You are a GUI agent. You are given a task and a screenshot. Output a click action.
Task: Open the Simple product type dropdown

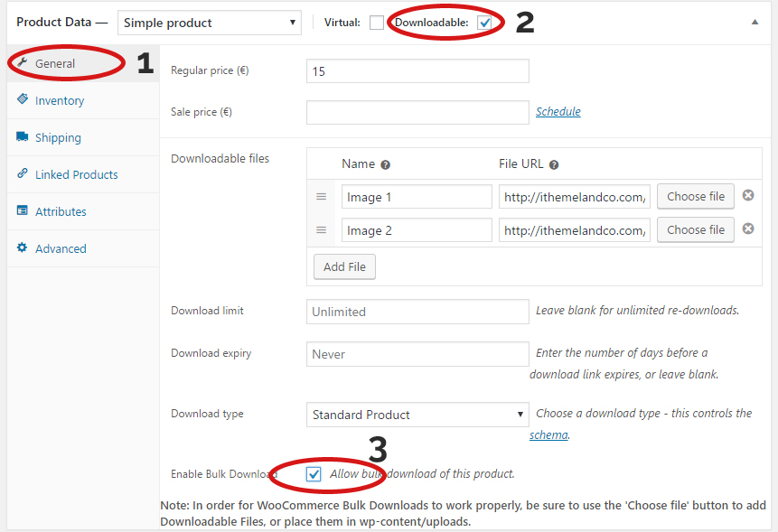click(210, 23)
